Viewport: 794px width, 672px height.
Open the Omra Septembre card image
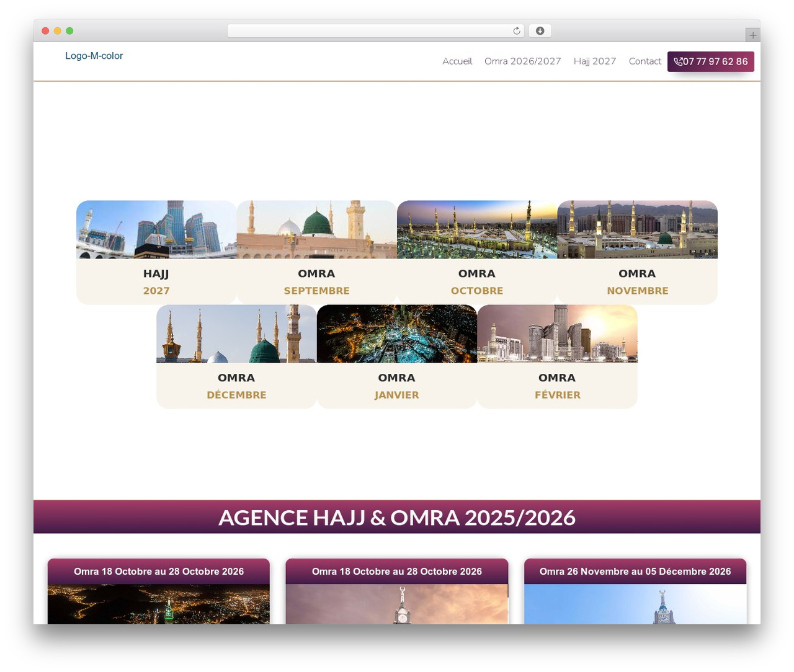(316, 229)
